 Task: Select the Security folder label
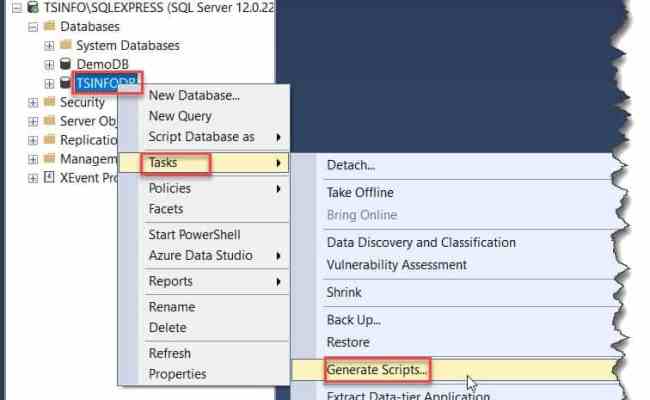[82, 102]
